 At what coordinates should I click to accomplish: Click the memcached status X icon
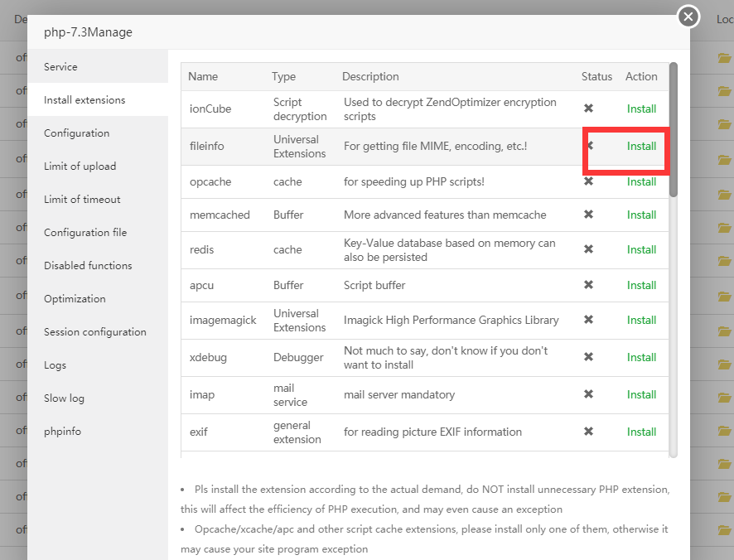(x=588, y=215)
